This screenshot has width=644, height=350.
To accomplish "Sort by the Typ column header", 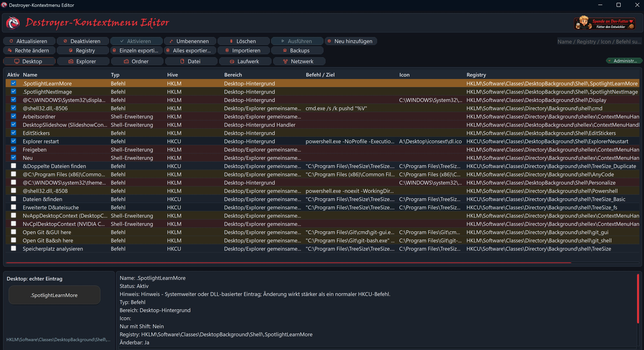I will tap(115, 75).
